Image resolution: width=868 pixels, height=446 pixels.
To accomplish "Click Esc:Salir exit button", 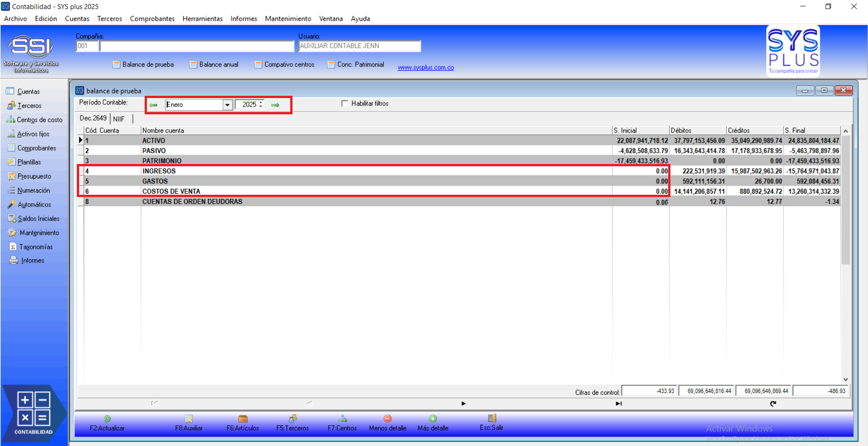I will coord(491,423).
